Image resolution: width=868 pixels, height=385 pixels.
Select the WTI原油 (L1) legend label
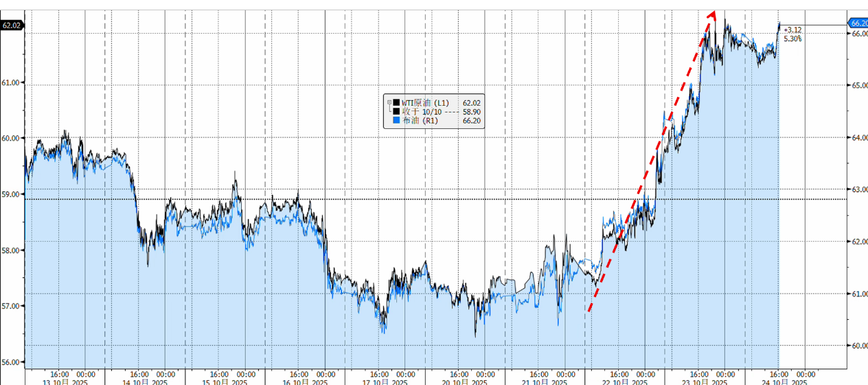pos(425,103)
